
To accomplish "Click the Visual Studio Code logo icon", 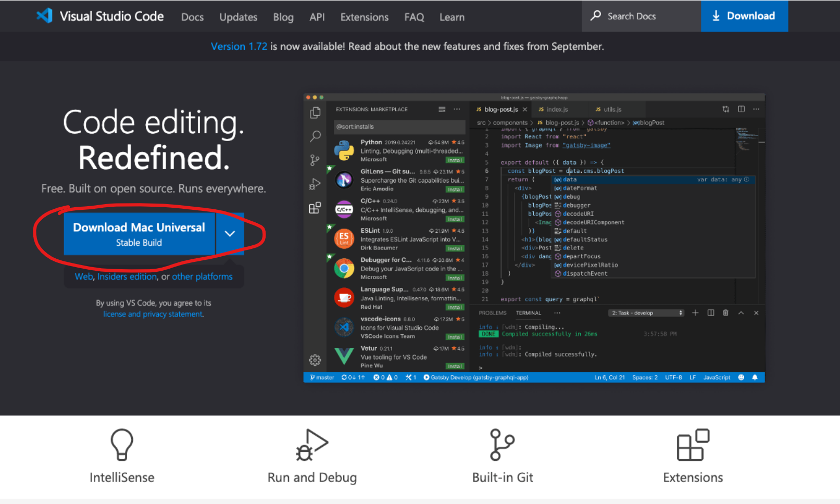I will (45, 16).
